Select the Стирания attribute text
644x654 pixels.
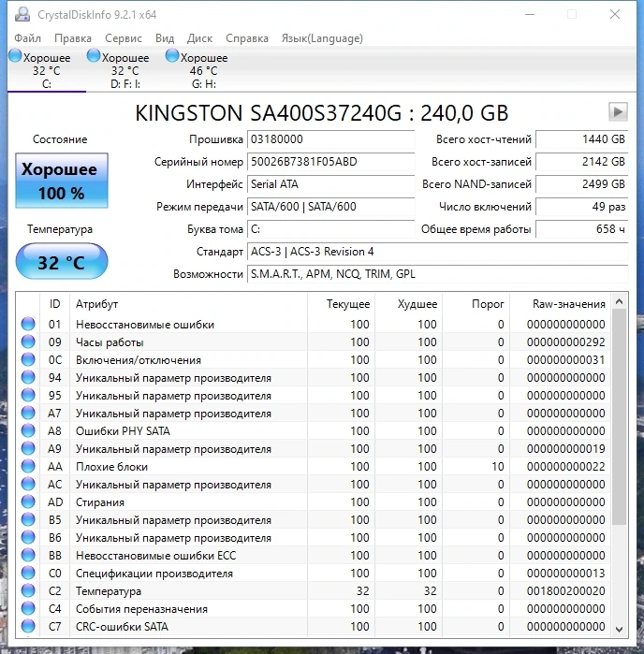(x=100, y=502)
